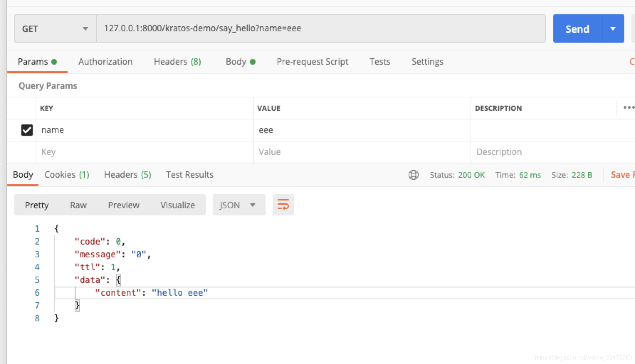
Task: Select the Pretty view mode
Action: 37,205
